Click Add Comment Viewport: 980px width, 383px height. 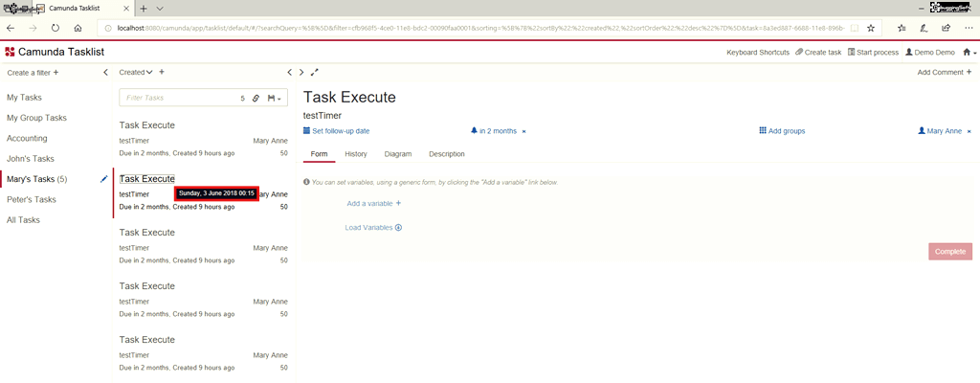tap(945, 73)
